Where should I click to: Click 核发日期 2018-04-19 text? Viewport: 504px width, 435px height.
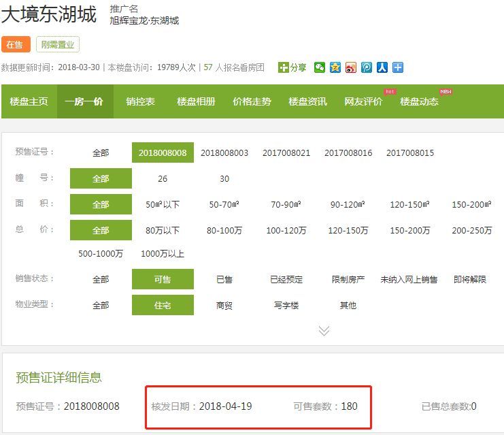[x=201, y=406]
